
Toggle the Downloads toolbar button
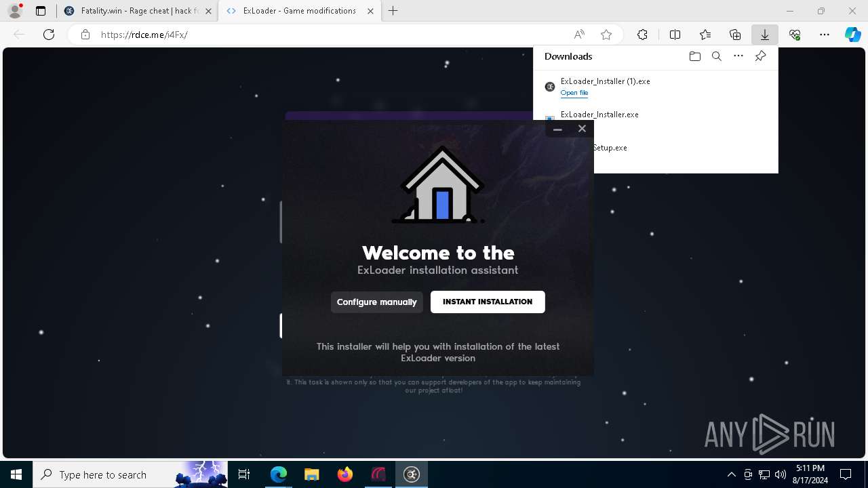pos(765,35)
